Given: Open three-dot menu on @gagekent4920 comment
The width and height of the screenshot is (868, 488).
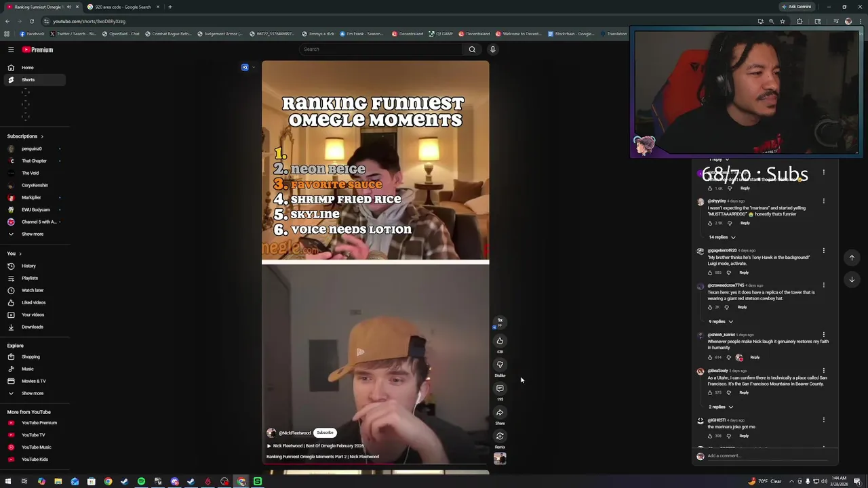Looking at the screenshot, I should point(824,251).
